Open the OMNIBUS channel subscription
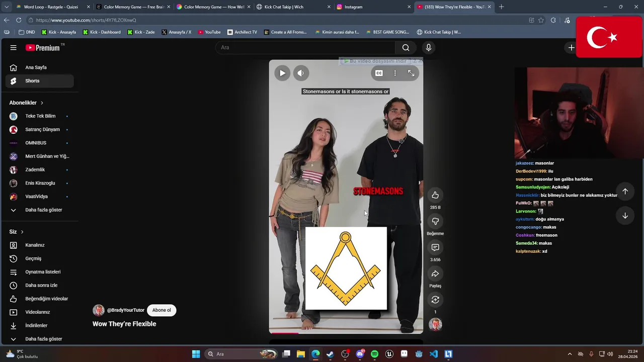 pos(39,143)
